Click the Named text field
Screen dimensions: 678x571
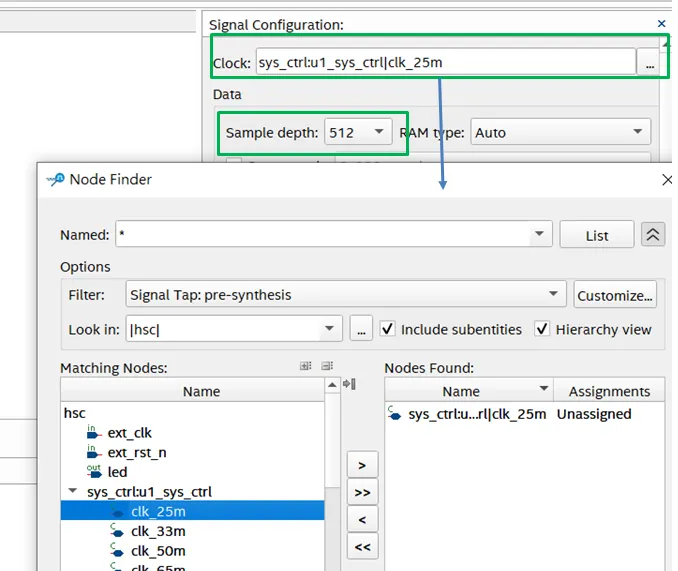click(x=323, y=234)
